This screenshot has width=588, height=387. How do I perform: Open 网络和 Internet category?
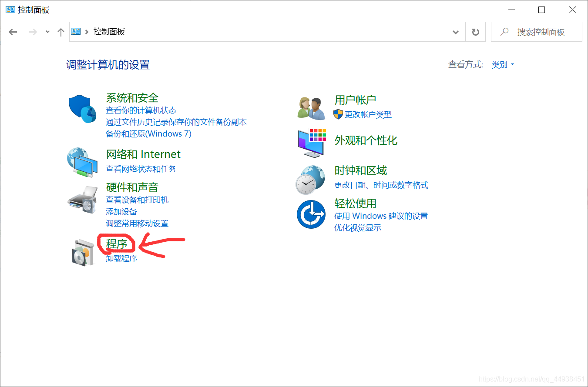coord(143,154)
